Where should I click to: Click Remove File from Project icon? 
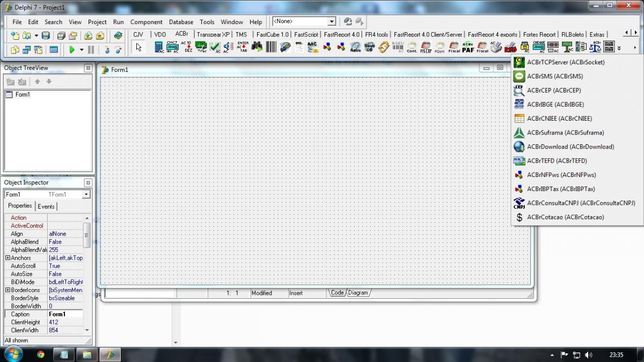[100, 35]
